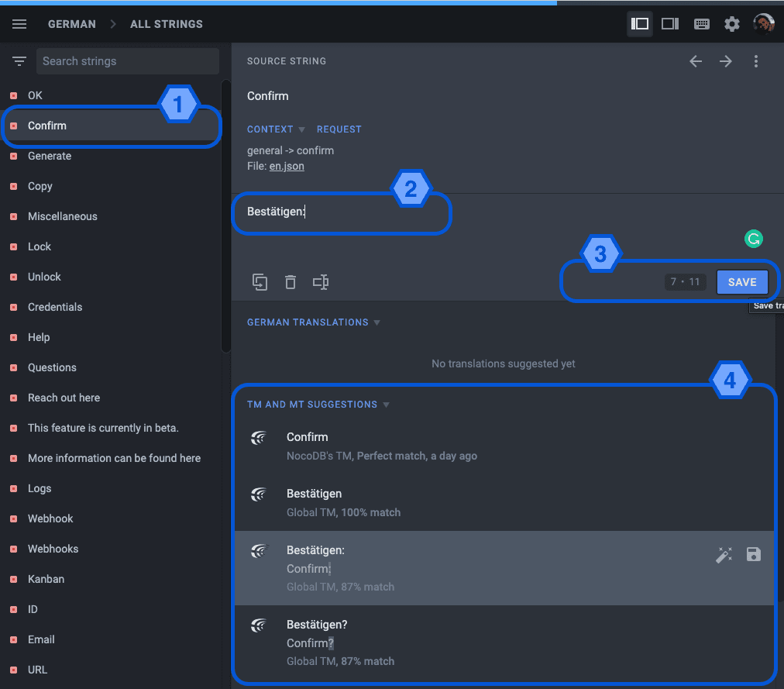The width and height of the screenshot is (784, 689).
Task: Navigate to ALL STRINGS in the breadcrumb
Action: click(x=166, y=24)
